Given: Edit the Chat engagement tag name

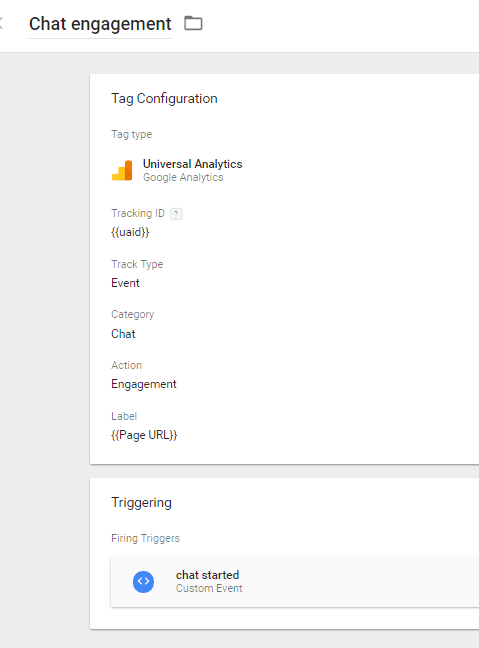Looking at the screenshot, I should [x=100, y=24].
